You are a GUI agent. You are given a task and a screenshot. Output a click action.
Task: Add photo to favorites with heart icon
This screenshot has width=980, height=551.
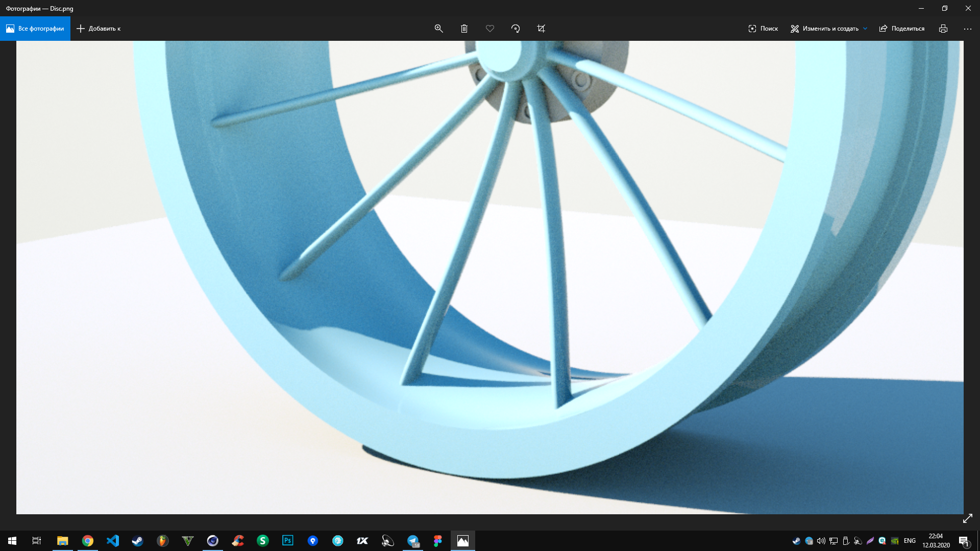(x=490, y=29)
